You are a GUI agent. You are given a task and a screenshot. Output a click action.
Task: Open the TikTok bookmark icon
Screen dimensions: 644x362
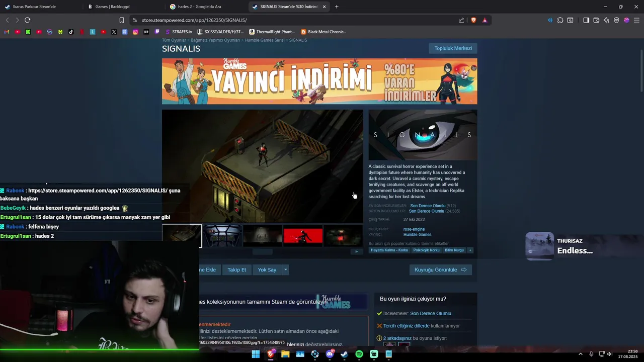71,32
